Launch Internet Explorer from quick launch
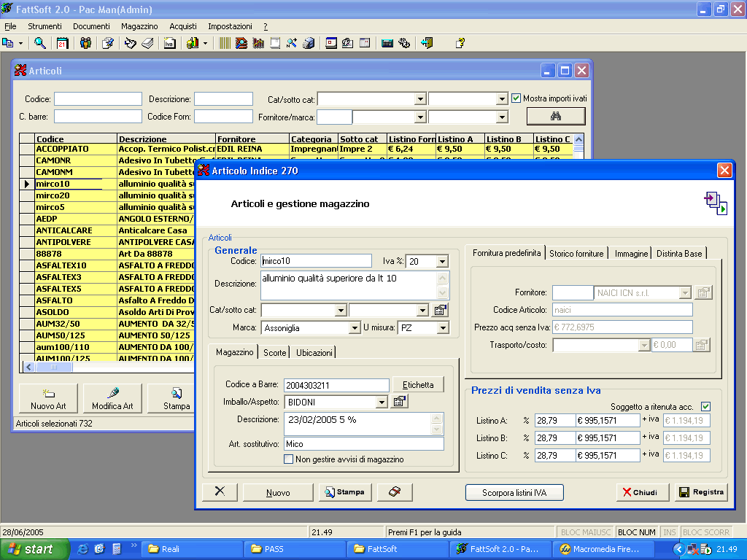 (x=82, y=549)
